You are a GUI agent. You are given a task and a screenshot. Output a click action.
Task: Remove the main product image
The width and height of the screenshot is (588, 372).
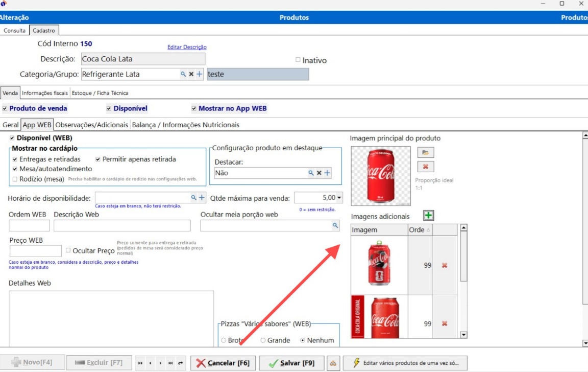(x=425, y=167)
